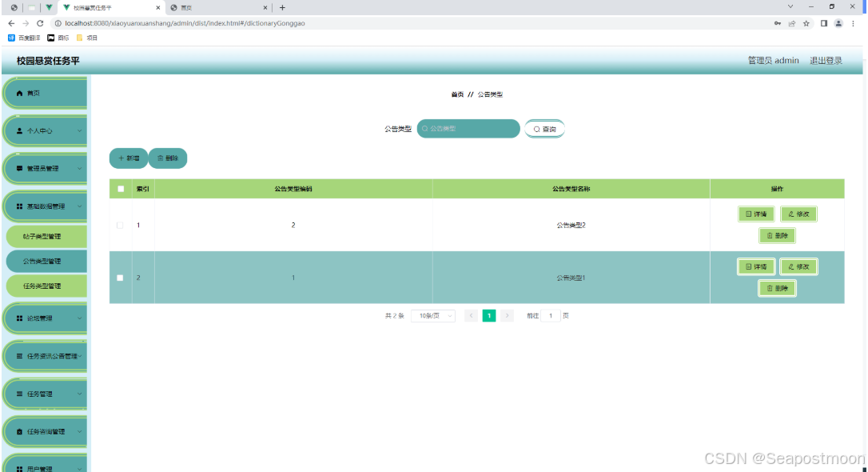Viewport: 868px width, 472px height.
Task: Open the 10条/页 page size dropdown
Action: click(x=432, y=315)
